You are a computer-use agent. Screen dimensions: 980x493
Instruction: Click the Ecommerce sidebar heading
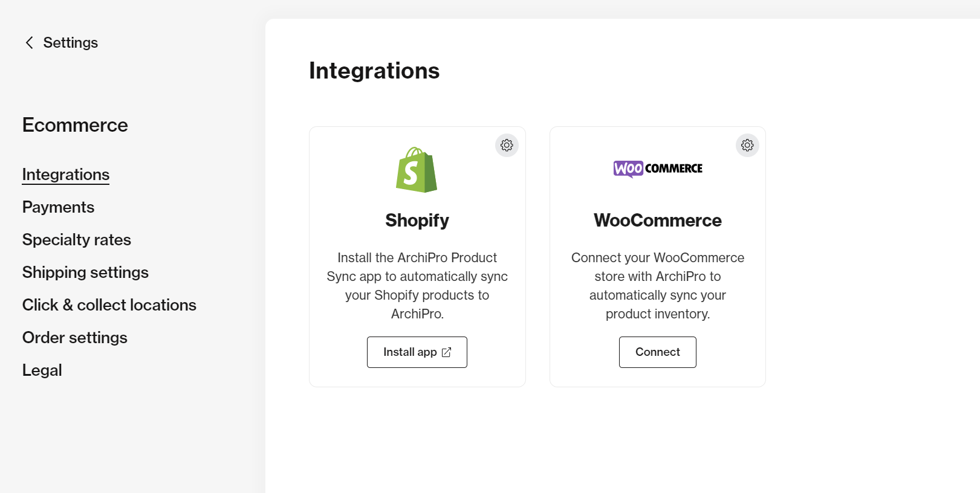[x=75, y=125]
